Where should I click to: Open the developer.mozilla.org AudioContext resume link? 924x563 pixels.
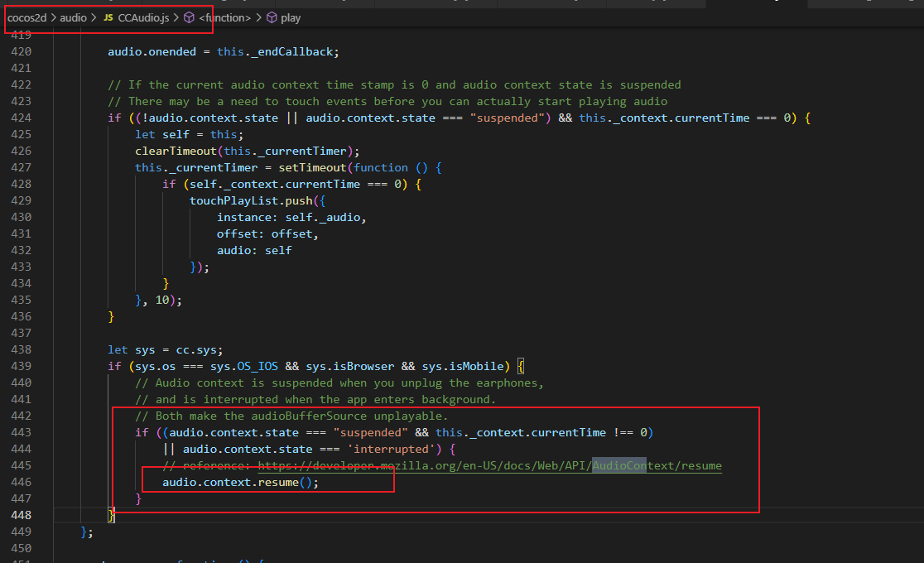click(x=489, y=466)
